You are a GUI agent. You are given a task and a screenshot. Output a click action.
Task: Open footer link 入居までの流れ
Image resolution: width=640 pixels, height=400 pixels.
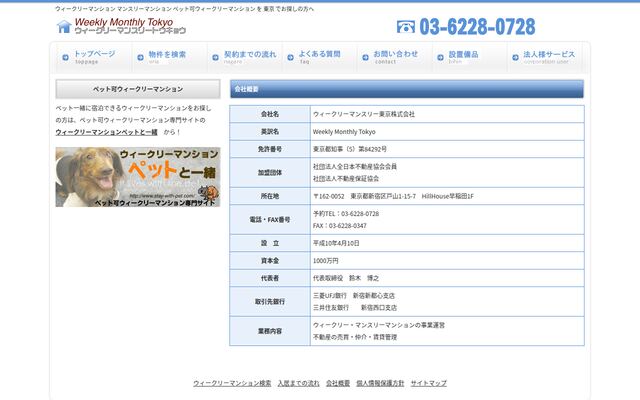298,383
